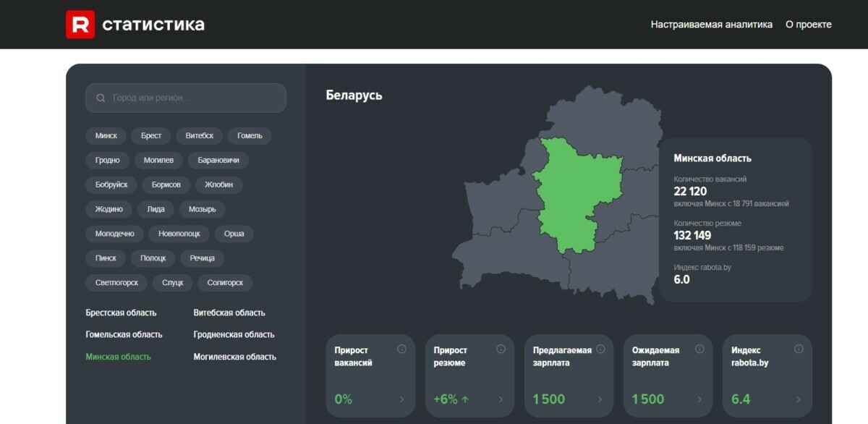Choose the Барановичи city chip

[218, 160]
